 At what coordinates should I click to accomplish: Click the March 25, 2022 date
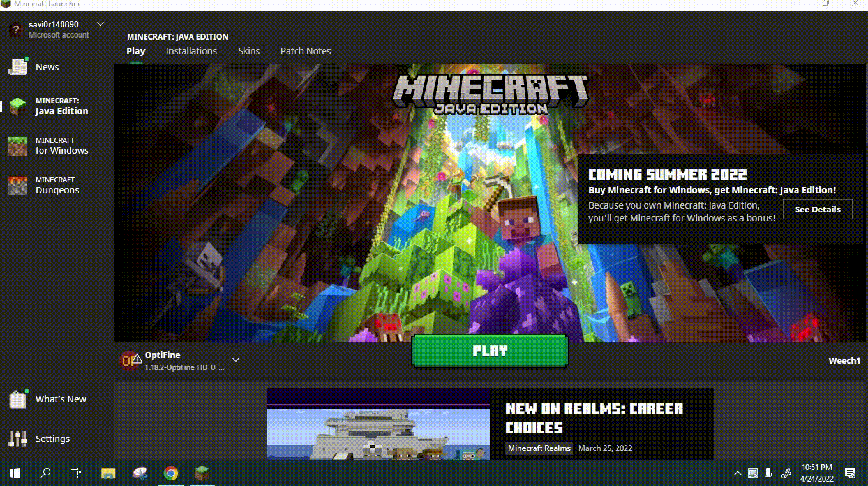point(605,448)
